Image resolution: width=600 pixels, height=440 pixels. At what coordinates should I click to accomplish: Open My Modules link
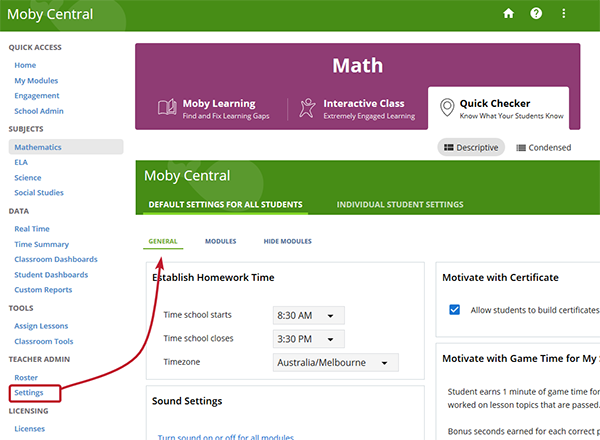click(36, 80)
